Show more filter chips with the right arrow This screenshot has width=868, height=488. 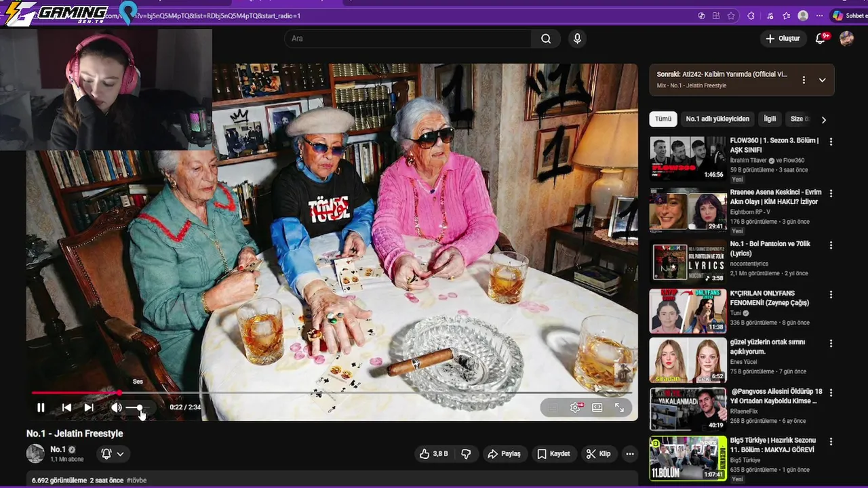(824, 120)
